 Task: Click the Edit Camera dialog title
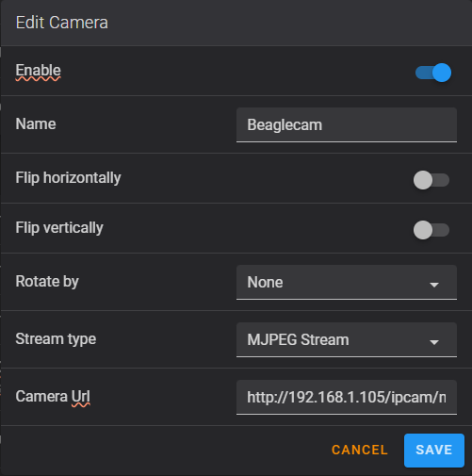tap(62, 23)
